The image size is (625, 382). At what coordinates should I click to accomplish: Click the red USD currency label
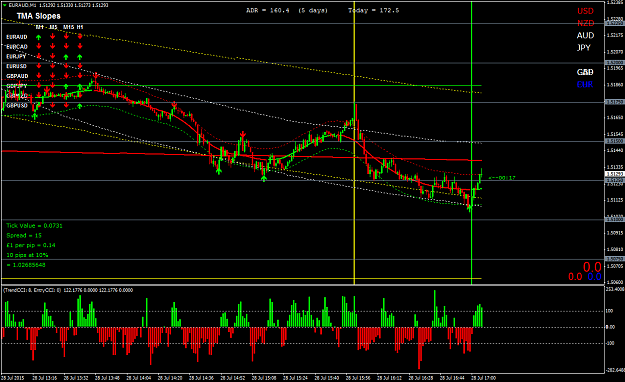point(585,11)
